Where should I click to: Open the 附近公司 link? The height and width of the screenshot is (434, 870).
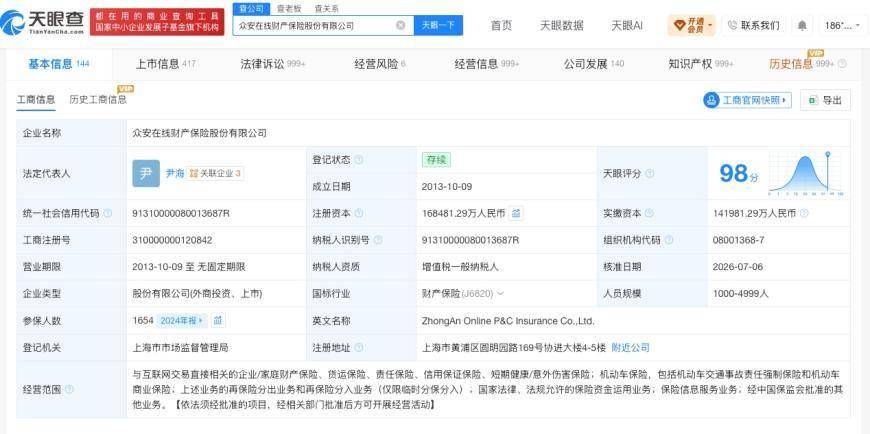pos(630,348)
